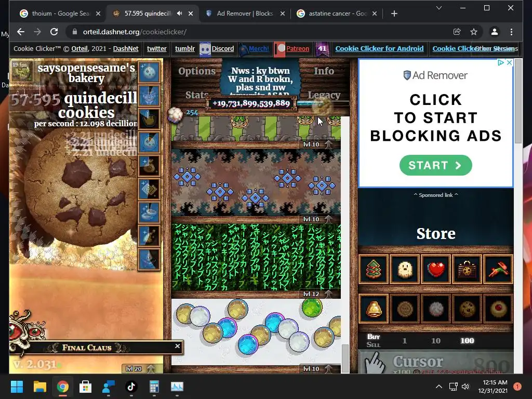Set store bulk amount to 100
The image size is (532, 399).
[x=467, y=341]
